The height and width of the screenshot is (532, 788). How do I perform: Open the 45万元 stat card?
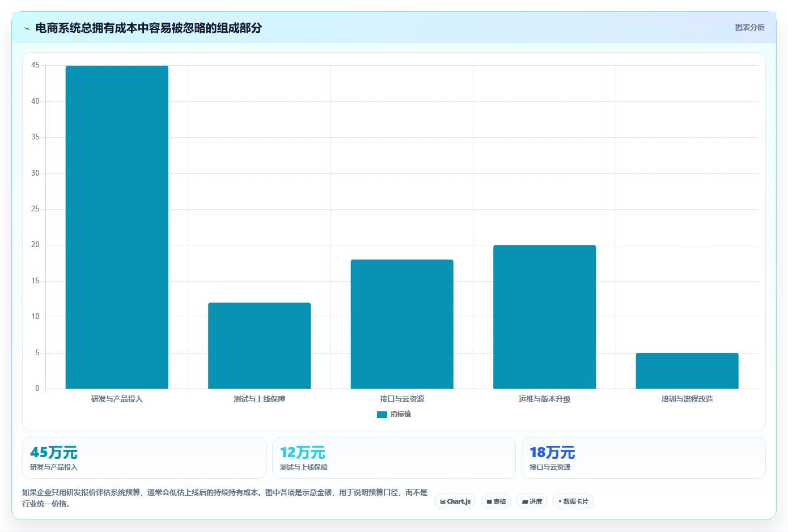coord(144,458)
